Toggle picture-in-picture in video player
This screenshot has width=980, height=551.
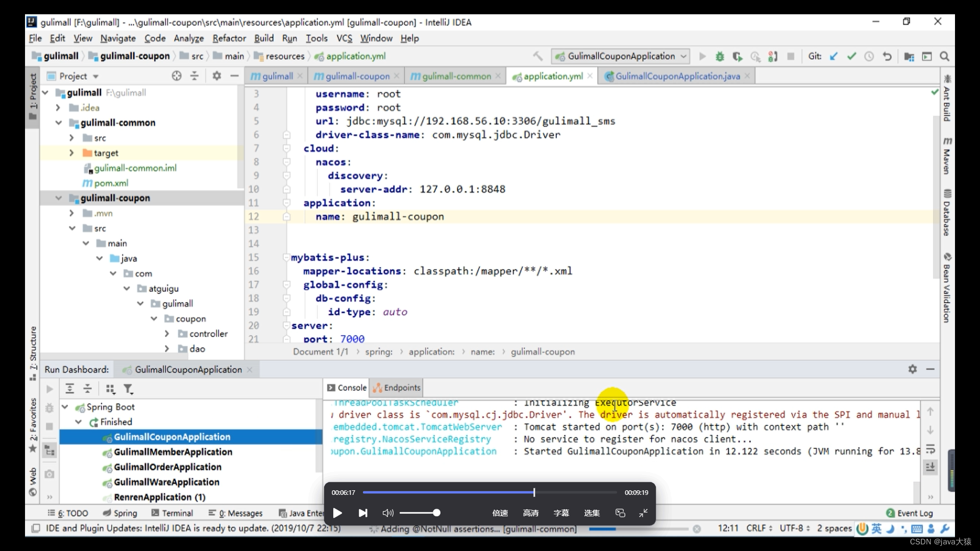[620, 513]
